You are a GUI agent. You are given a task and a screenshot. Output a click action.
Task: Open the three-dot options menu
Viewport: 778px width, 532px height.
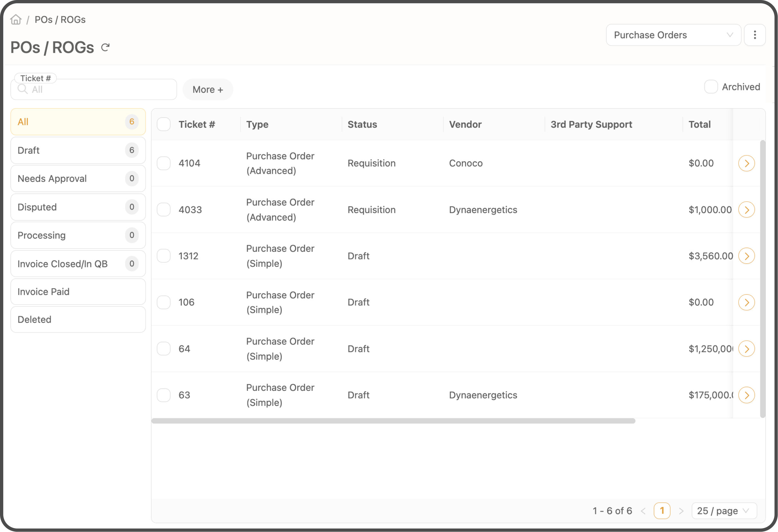tap(755, 35)
